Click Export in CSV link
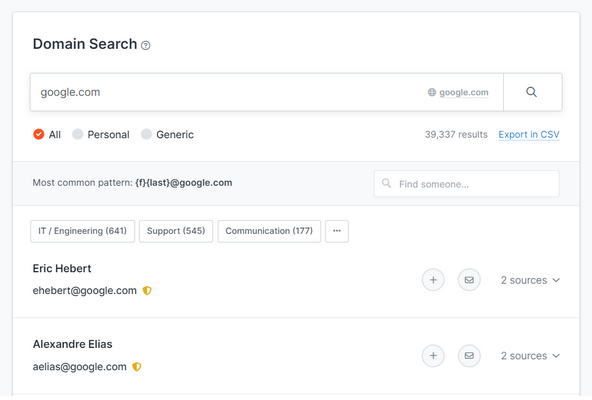The image size is (592, 400). pos(529,134)
